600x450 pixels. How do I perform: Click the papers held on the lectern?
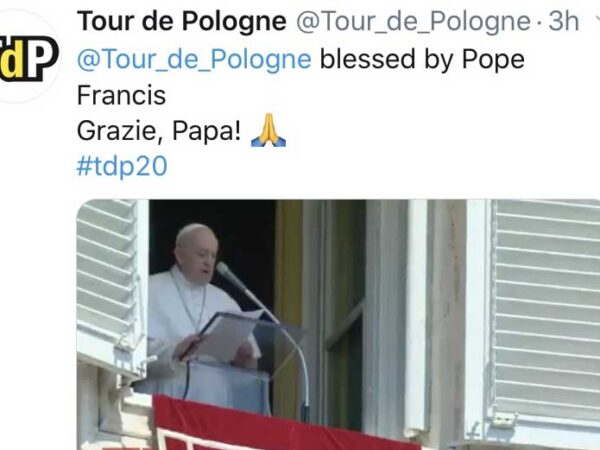(224, 335)
